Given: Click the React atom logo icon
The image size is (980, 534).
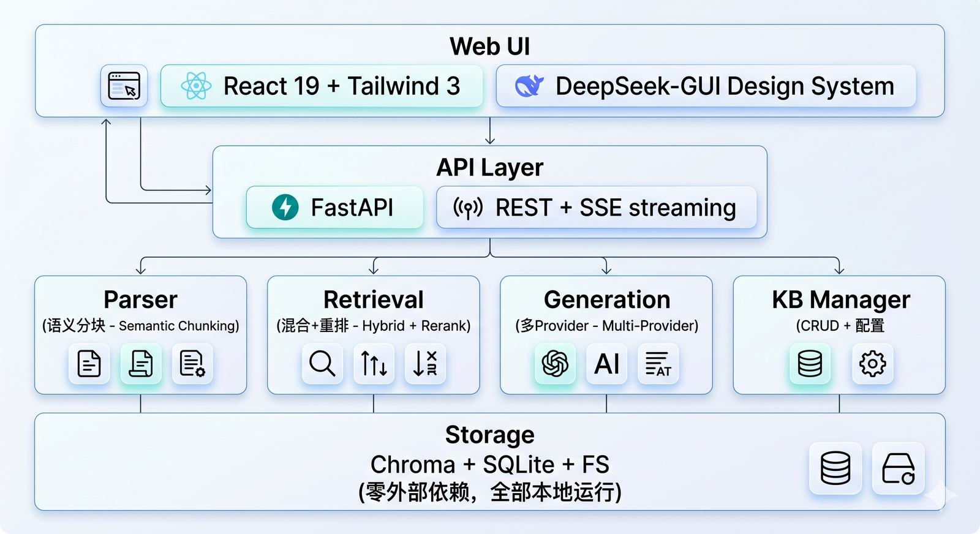Looking at the screenshot, I should click(196, 86).
